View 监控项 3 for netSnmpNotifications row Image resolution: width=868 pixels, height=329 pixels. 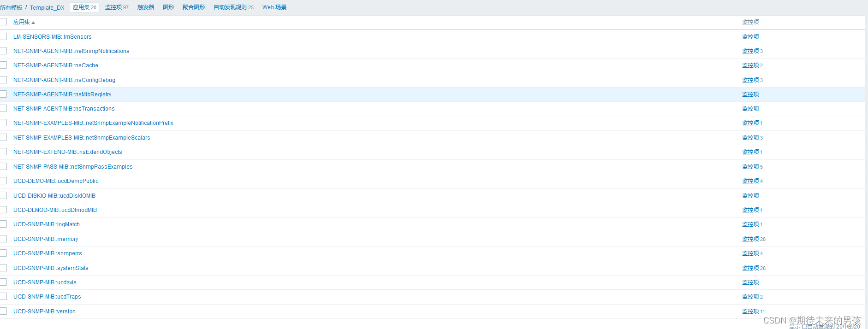(752, 51)
